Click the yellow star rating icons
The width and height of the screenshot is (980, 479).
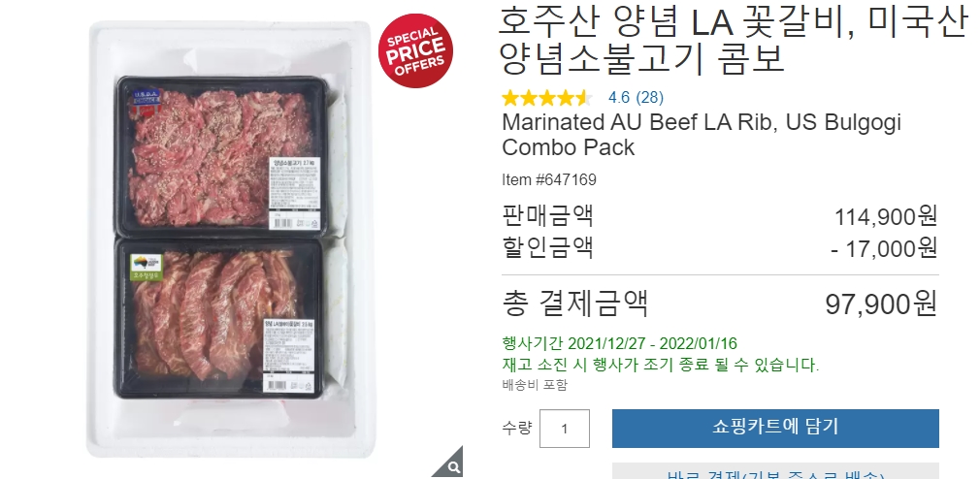tap(547, 98)
